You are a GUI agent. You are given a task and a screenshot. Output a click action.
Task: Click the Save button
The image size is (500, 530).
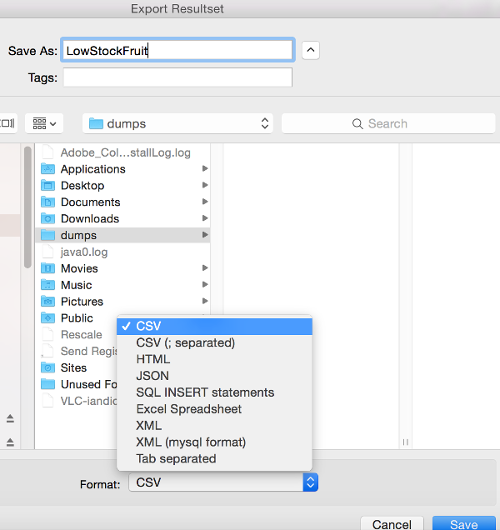coord(464,524)
